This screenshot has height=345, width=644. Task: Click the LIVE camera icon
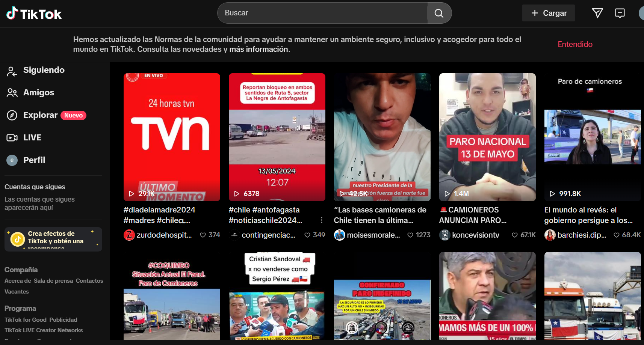tap(12, 138)
